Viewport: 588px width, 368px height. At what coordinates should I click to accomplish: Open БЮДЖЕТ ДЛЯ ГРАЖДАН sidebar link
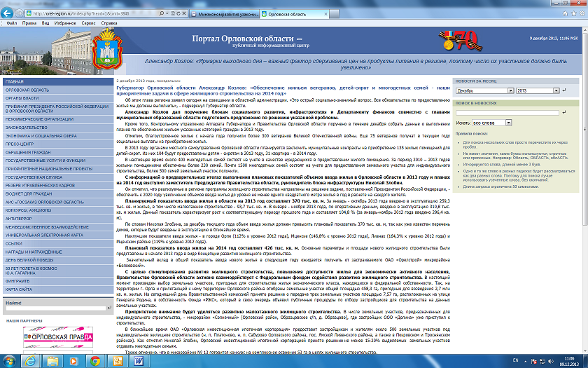coord(58,193)
